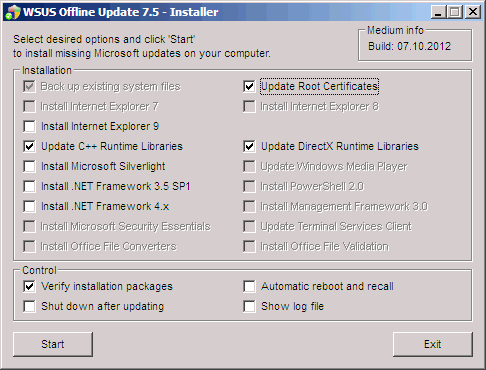The height and width of the screenshot is (370, 486).
Task: Click the Start button
Action: pos(53,344)
